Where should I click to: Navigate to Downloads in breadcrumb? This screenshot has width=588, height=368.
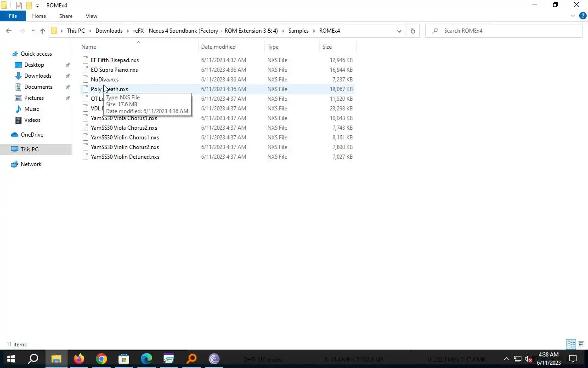[109, 31]
